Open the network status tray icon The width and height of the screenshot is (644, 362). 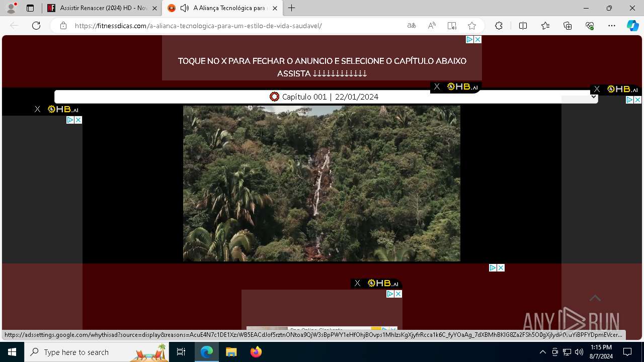pyautogui.click(x=567, y=352)
